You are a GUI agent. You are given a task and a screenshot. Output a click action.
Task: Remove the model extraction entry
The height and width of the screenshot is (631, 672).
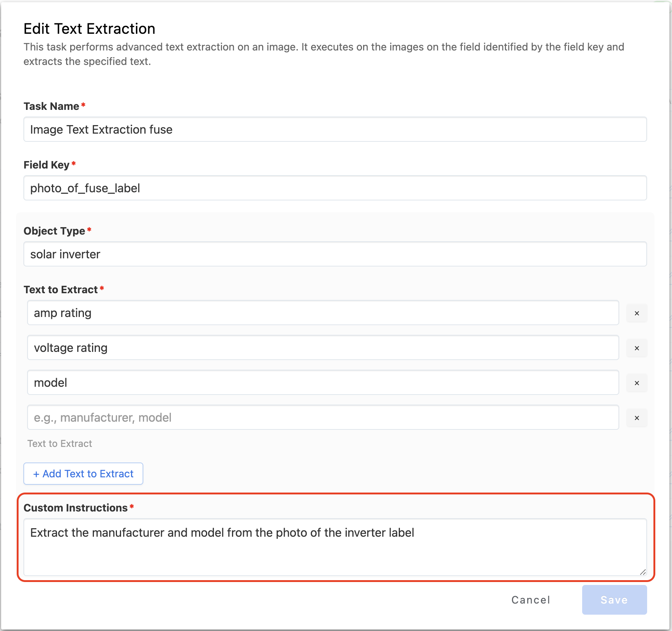[x=637, y=383]
